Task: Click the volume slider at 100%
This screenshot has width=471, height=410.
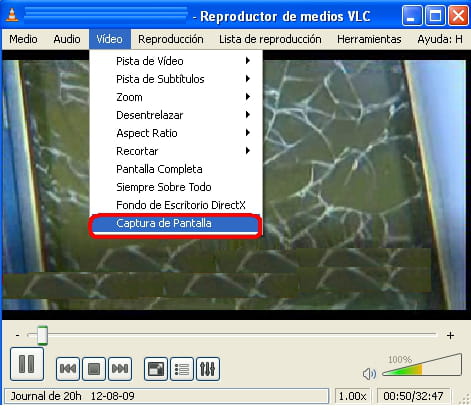Action: pos(422,365)
